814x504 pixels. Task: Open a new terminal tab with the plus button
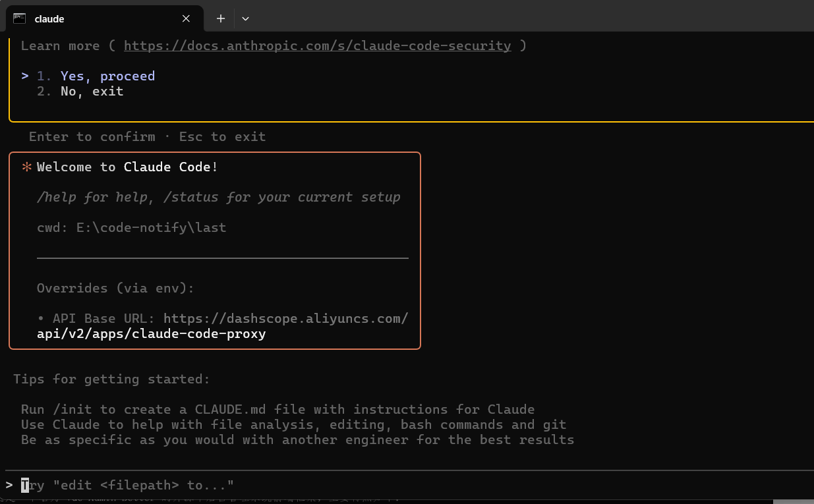[221, 18]
